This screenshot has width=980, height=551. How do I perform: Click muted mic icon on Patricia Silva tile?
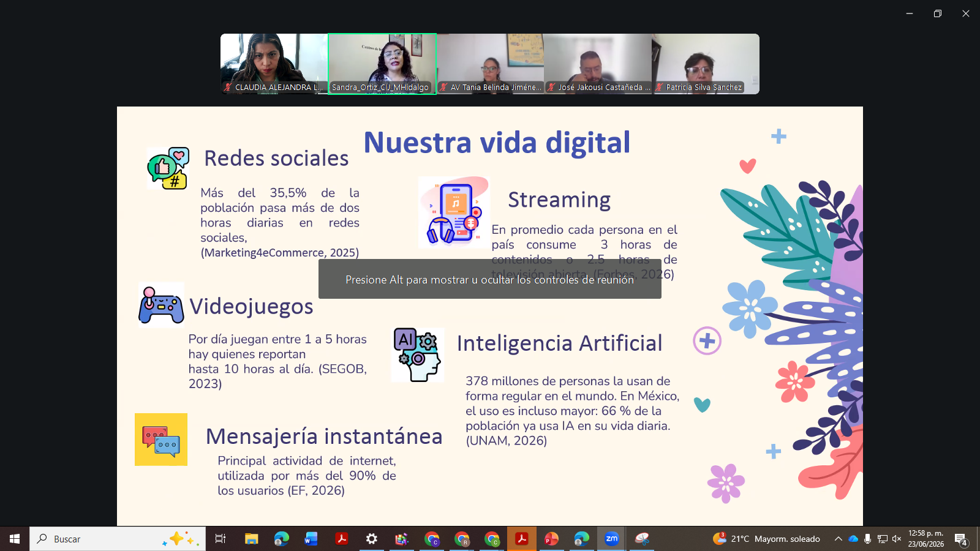(x=659, y=88)
